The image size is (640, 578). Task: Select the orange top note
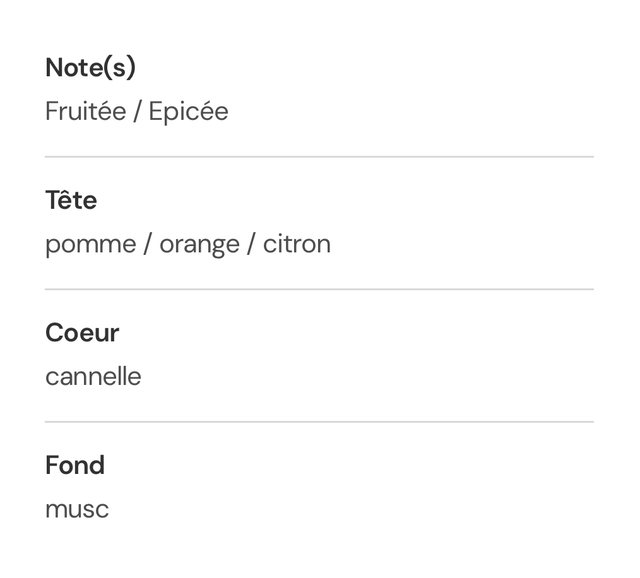coord(199,245)
